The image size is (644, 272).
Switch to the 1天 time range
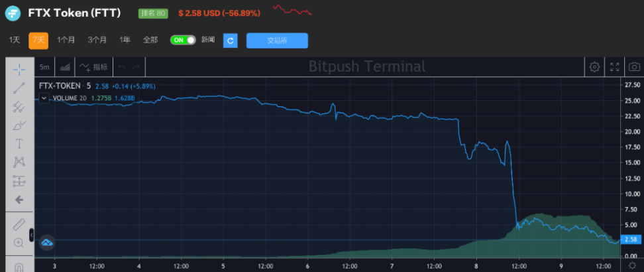pyautogui.click(x=15, y=40)
